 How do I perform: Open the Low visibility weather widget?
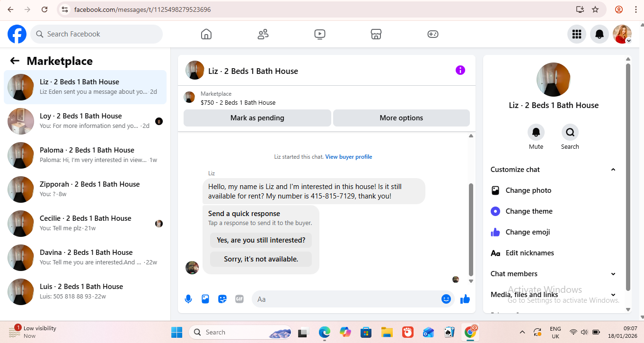33,332
